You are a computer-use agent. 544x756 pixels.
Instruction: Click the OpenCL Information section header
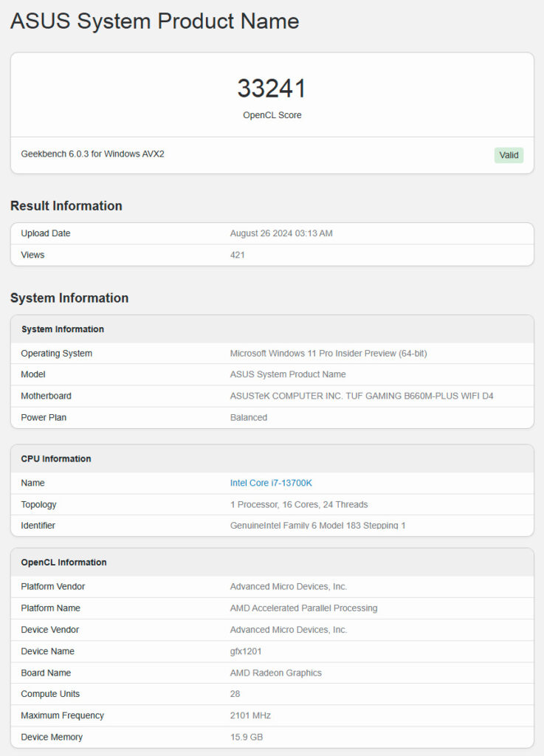[63, 562]
